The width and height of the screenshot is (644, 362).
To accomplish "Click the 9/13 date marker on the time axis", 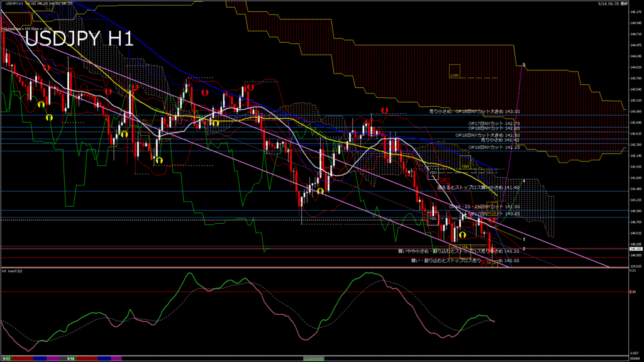I will [x=6, y=358].
